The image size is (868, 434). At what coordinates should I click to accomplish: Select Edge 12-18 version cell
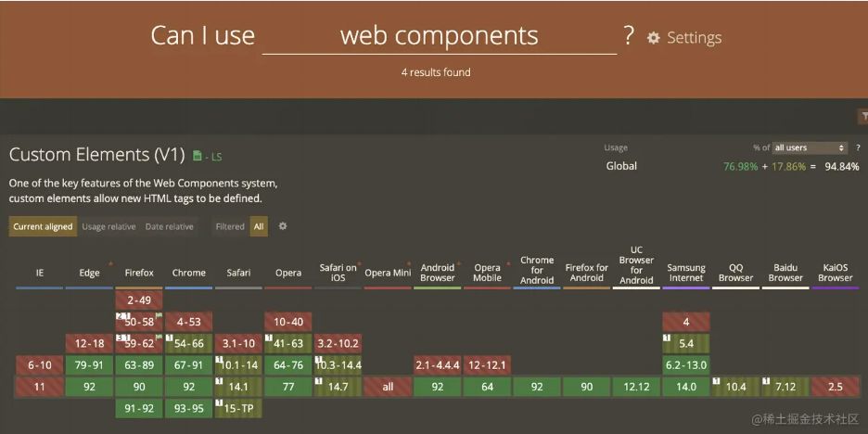[x=89, y=344]
